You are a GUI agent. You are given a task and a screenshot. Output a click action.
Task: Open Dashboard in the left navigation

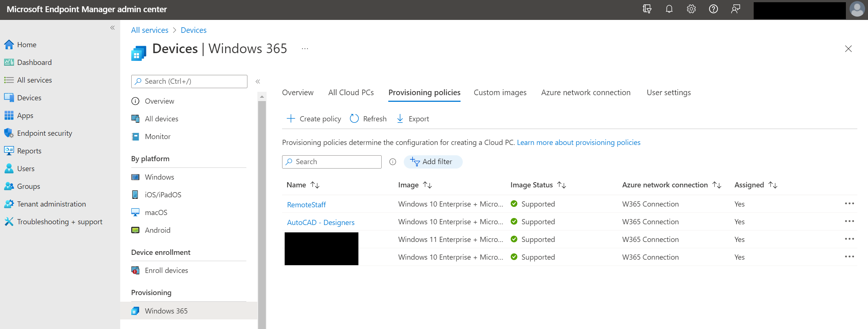(x=28, y=62)
